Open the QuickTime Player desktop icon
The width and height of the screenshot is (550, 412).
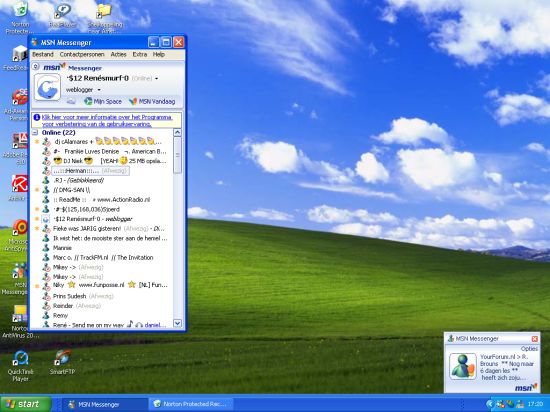click(21, 366)
